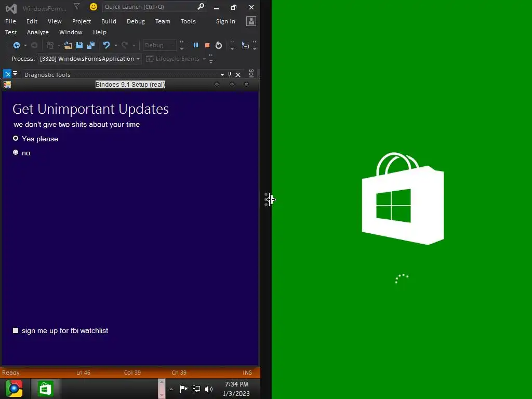Click the Diagnostic Tools tab title
532x399 pixels.
[47, 75]
